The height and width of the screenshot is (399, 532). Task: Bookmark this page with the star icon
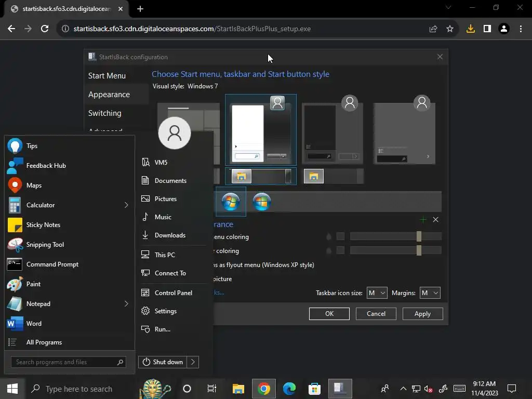tap(450, 29)
